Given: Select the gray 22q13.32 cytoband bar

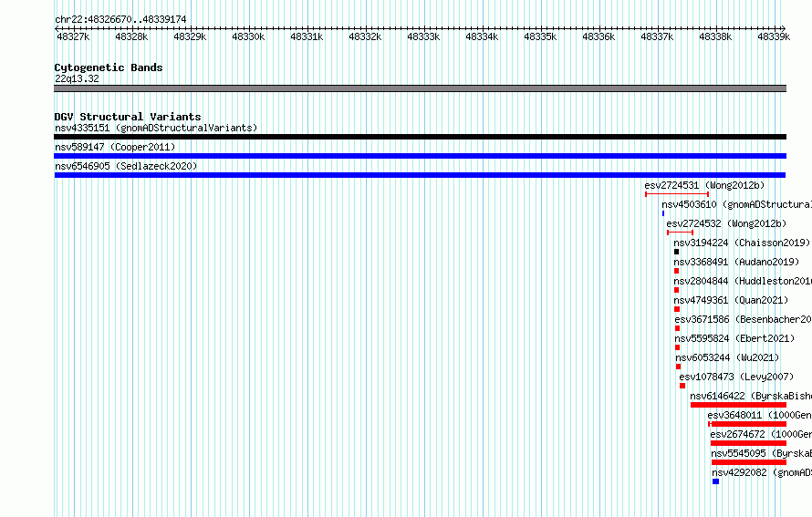Looking at the screenshot, I should (x=420, y=88).
